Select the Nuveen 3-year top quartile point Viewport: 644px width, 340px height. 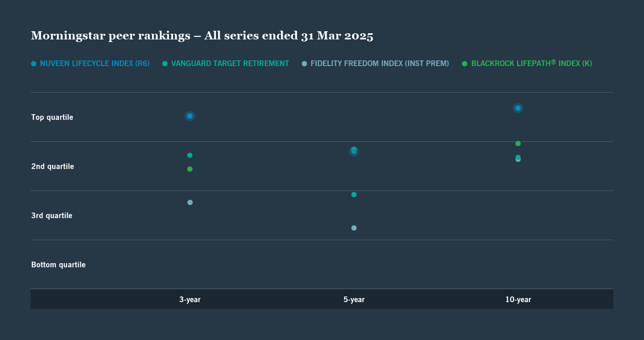(x=190, y=116)
